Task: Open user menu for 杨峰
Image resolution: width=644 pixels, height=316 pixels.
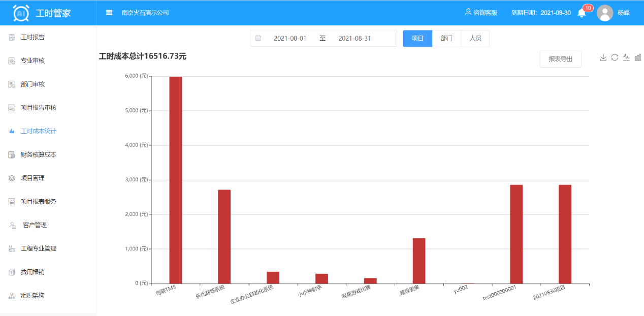Action: pyautogui.click(x=623, y=13)
